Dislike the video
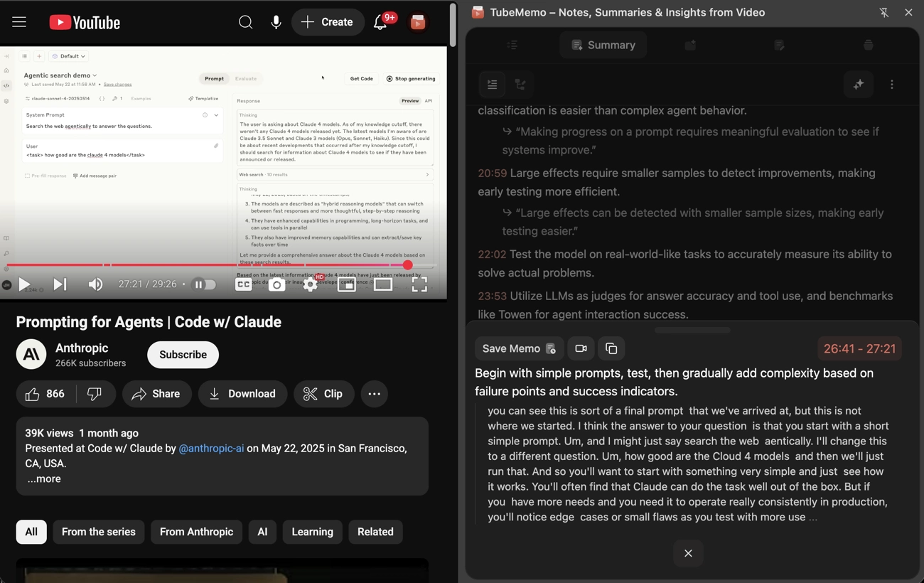Viewport: 924px width, 583px height. pos(95,394)
